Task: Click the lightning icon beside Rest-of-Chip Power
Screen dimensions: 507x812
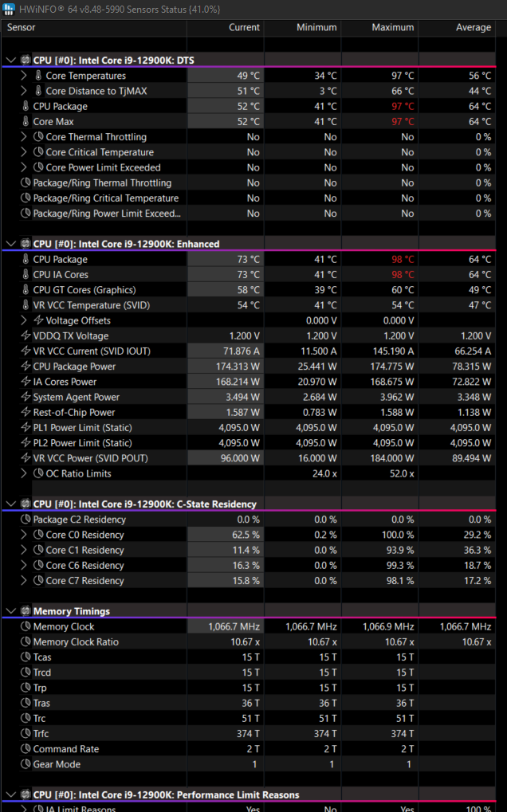Action: [26, 412]
